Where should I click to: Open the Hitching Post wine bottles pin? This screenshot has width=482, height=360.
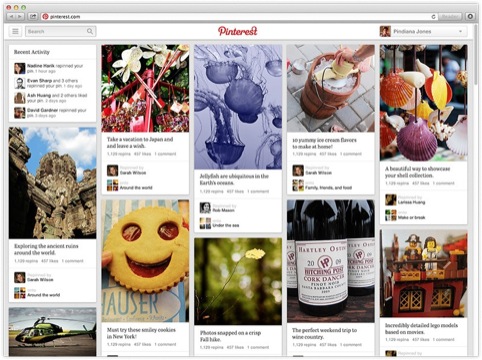click(331, 261)
